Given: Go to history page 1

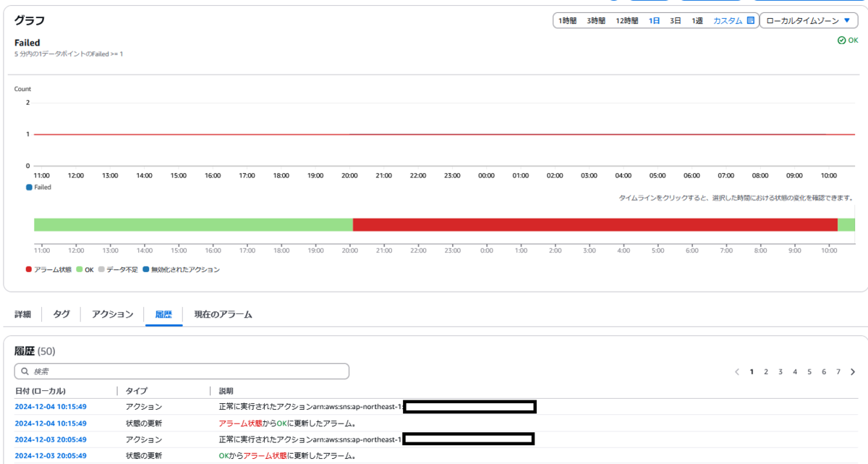Looking at the screenshot, I should [x=752, y=371].
